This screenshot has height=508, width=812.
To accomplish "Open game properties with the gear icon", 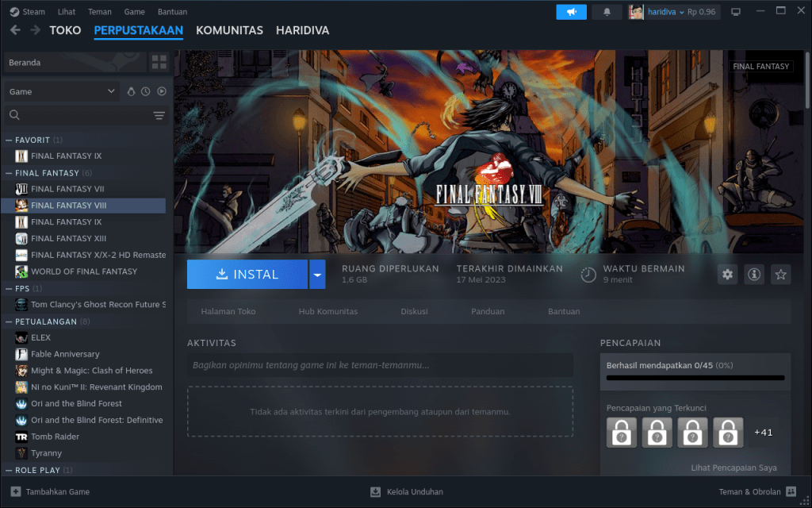I will [727, 274].
